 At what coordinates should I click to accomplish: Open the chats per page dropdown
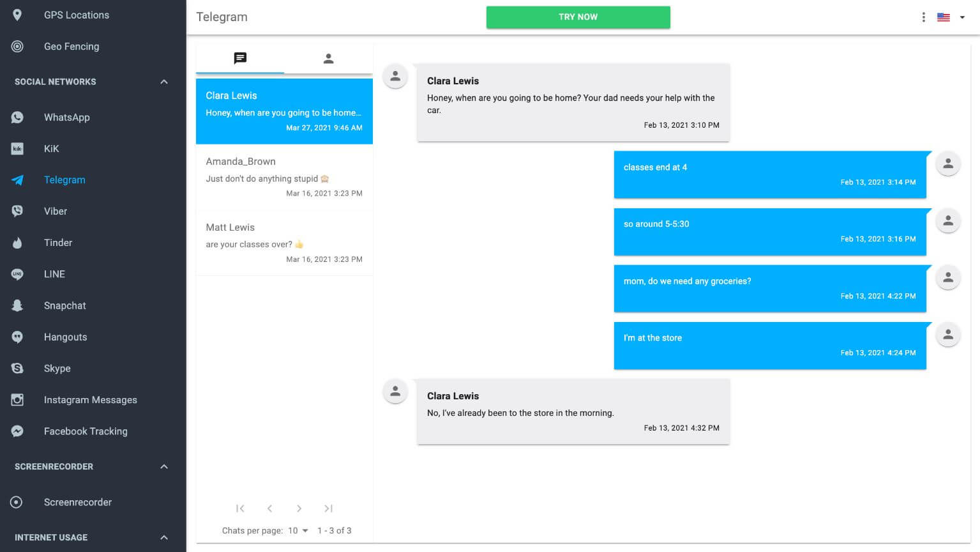coord(298,531)
